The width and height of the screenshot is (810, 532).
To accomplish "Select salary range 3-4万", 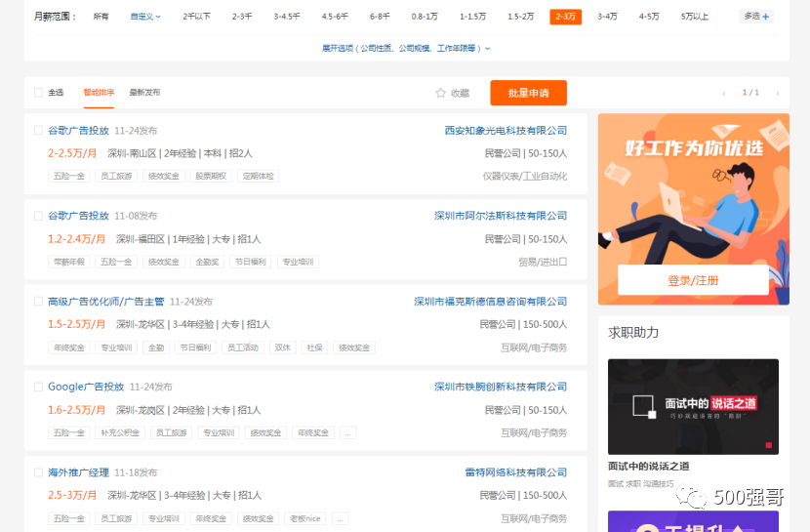I will pyautogui.click(x=607, y=17).
